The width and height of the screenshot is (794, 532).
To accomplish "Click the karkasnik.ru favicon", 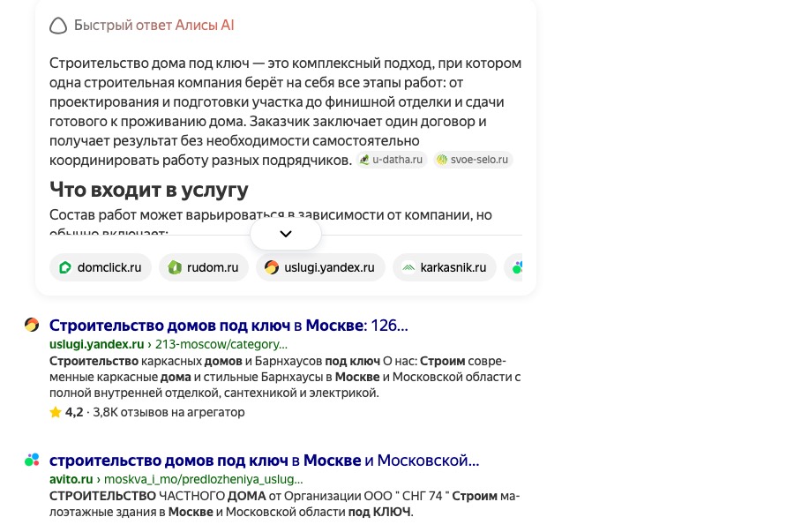I will pos(408,267).
